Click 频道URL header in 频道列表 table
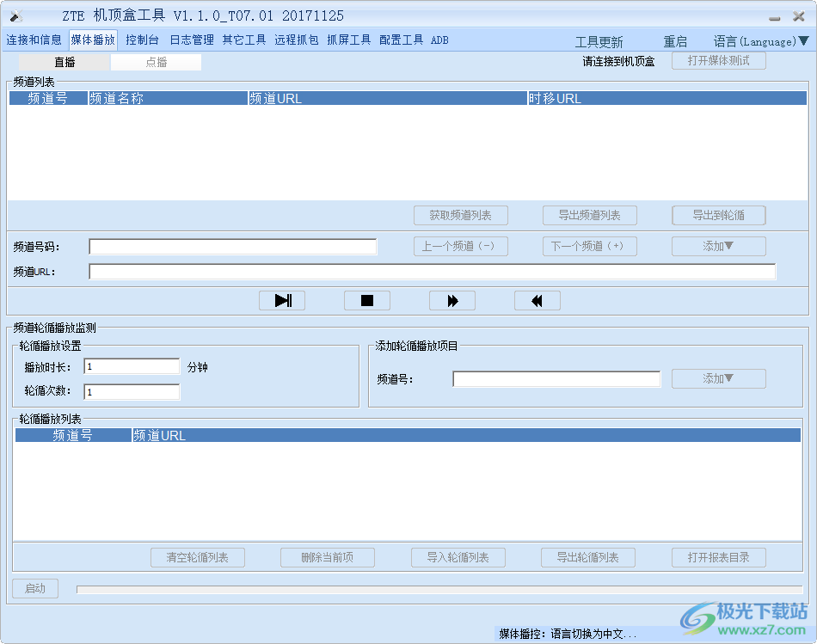817x644 pixels. (388, 98)
